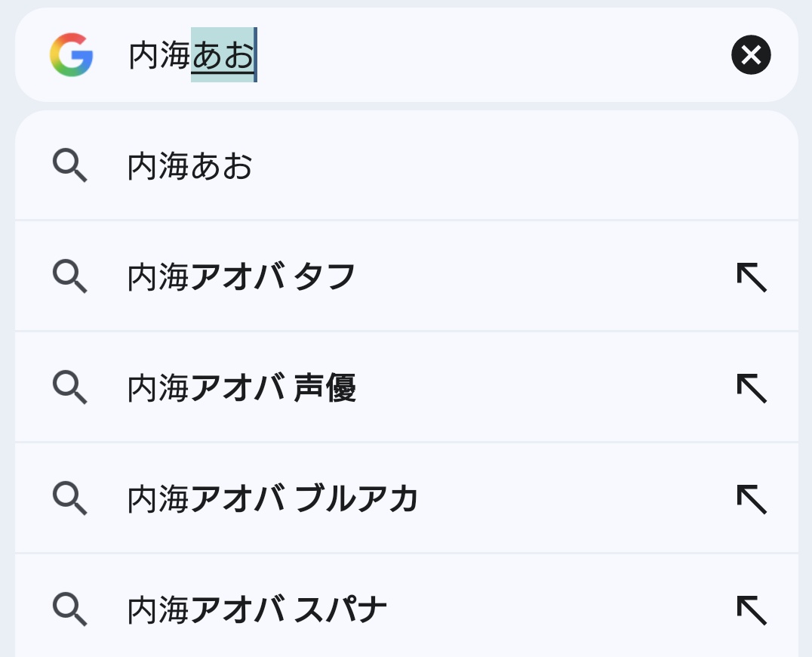This screenshot has height=657, width=812.
Task: Click magnifier icon beside 内海アオバ ブルアカ
Action: point(70,498)
